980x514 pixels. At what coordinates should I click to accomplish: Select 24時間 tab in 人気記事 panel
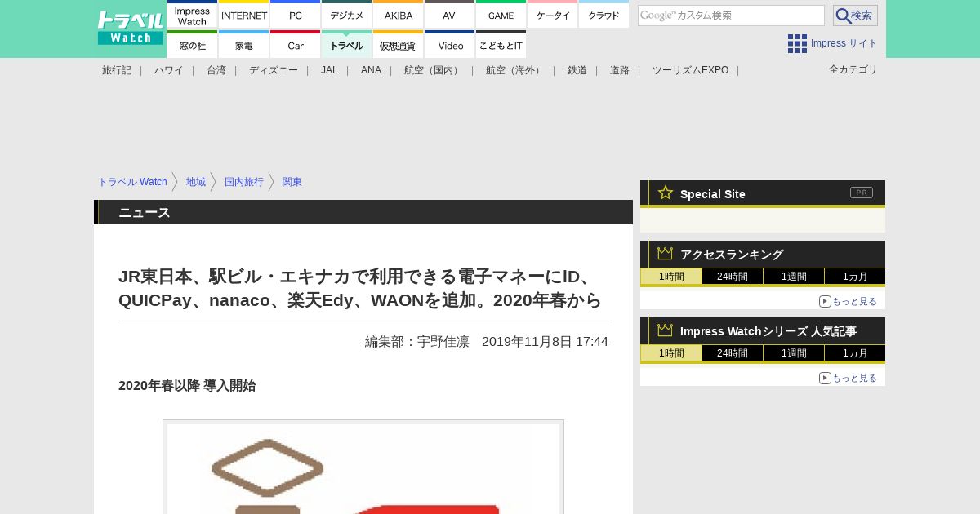point(733,353)
